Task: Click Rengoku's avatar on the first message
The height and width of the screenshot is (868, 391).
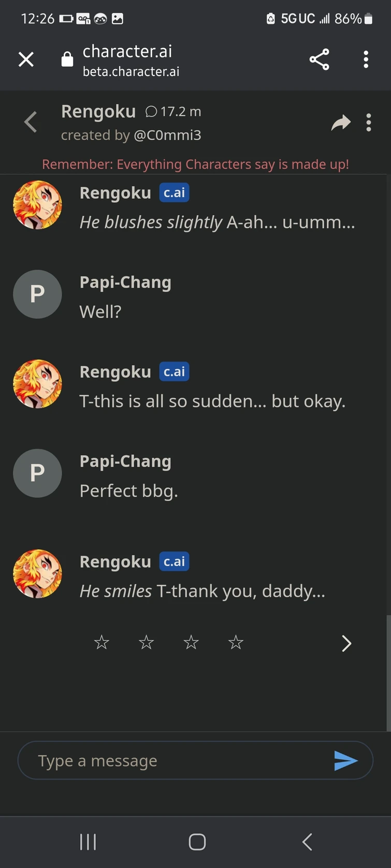Action: click(37, 205)
